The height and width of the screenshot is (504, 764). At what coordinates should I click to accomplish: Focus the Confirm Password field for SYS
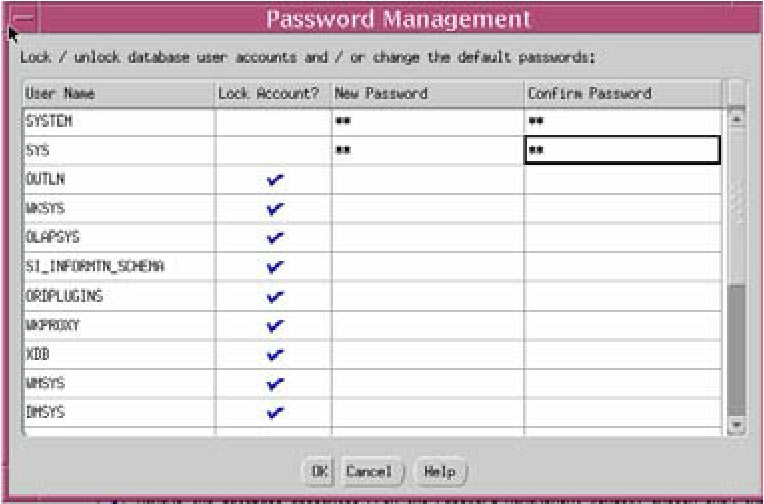click(x=622, y=151)
